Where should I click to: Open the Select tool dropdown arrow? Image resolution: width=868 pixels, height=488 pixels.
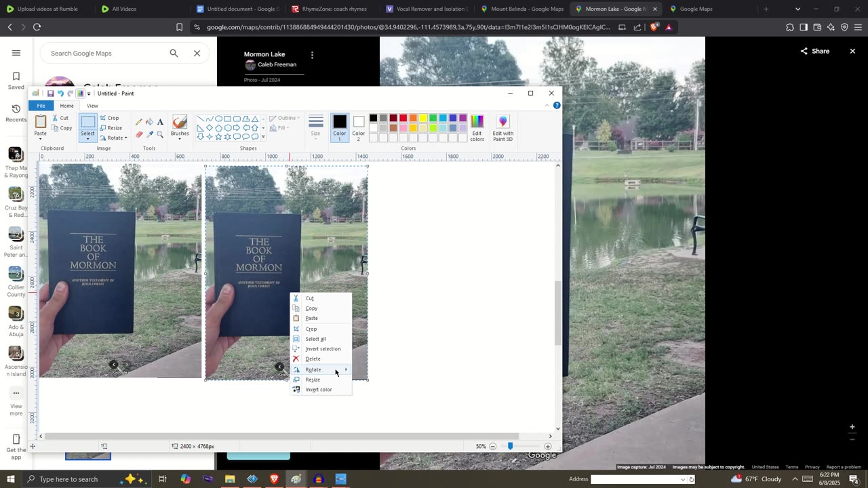pos(88,138)
